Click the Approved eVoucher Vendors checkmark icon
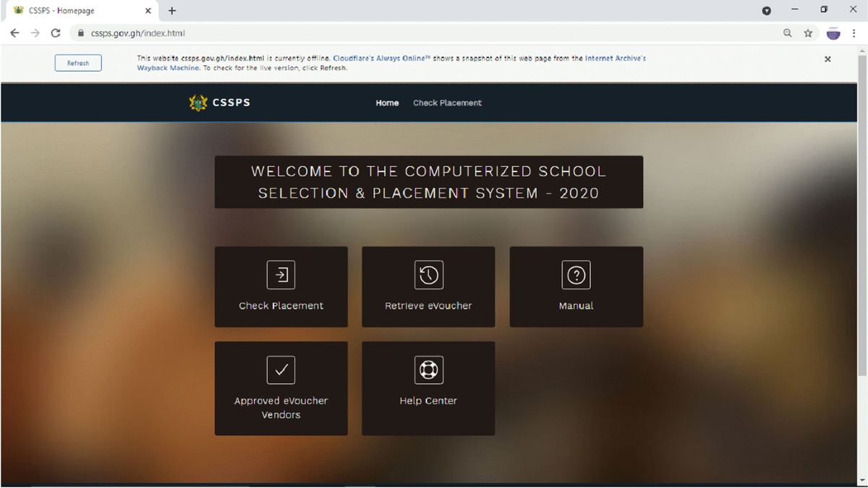This screenshot has height=488, width=868. [281, 370]
